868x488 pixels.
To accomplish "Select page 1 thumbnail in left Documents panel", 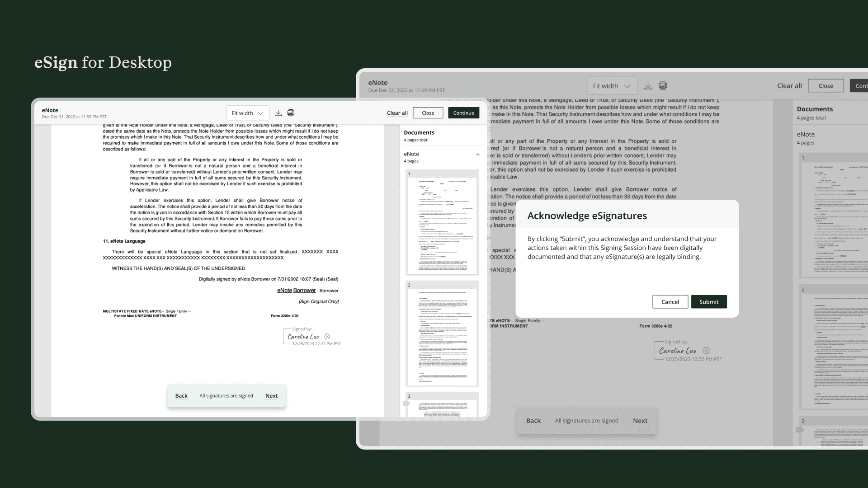I will click(x=442, y=224).
